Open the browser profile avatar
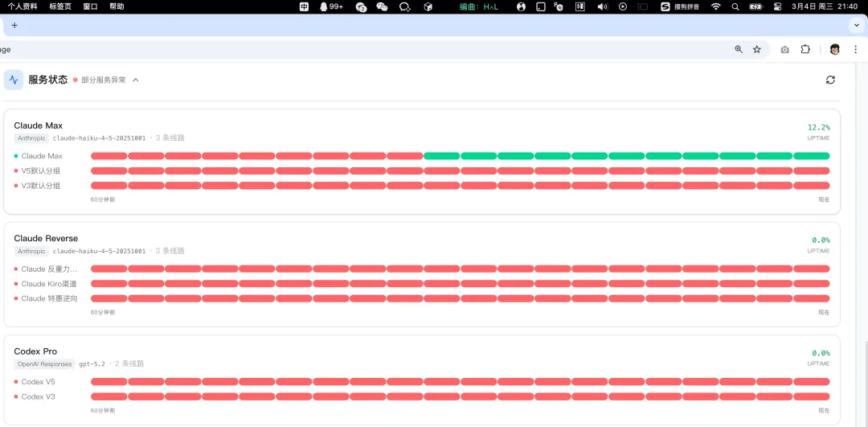The height and width of the screenshot is (427, 868). tap(835, 49)
